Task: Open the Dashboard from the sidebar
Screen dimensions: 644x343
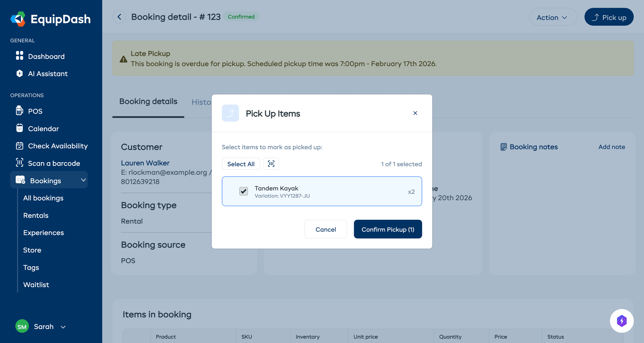Action: [46, 56]
